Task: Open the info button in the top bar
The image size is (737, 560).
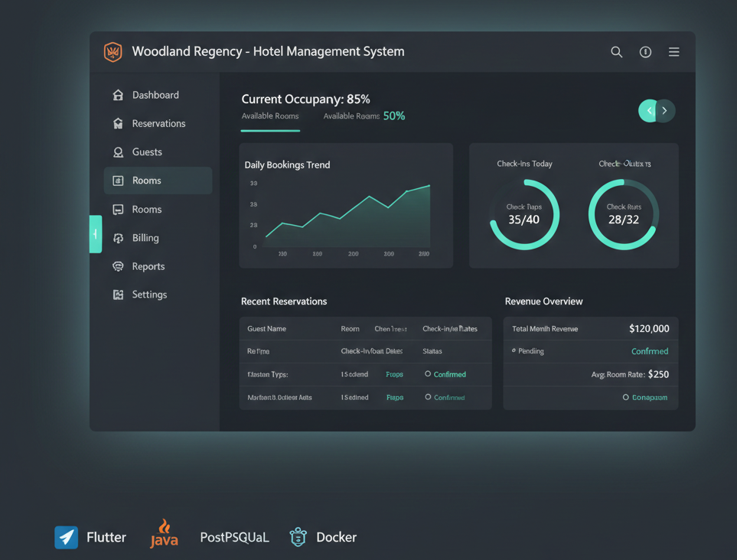Action: click(644, 52)
